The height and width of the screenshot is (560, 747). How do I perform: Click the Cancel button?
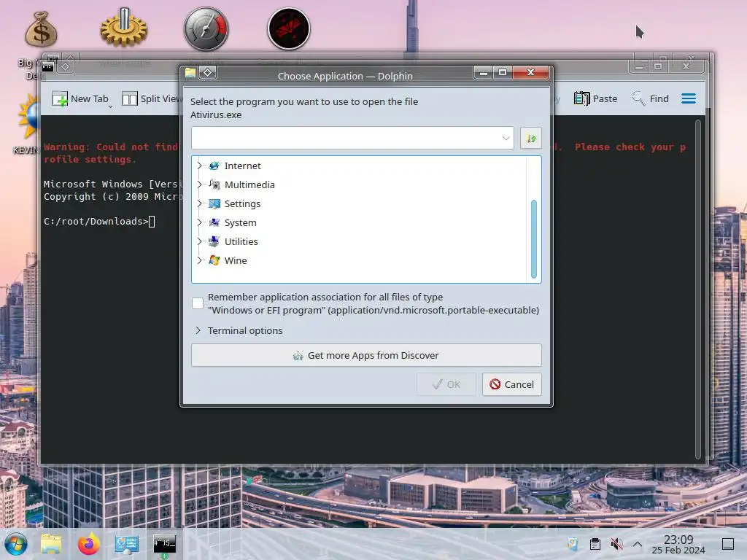click(x=511, y=384)
